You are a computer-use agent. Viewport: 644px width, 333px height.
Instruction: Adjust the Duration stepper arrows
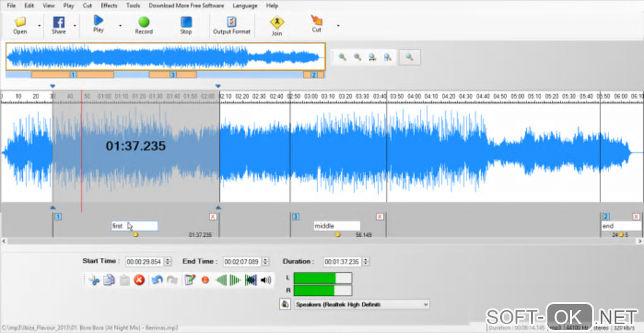pyautogui.click(x=366, y=262)
